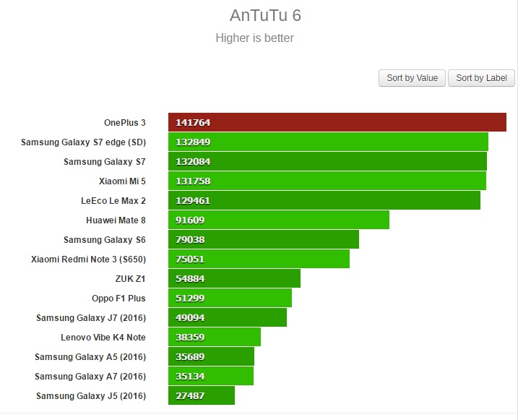Select the score value 38359
Screen dimensions: 518x420
(190, 337)
